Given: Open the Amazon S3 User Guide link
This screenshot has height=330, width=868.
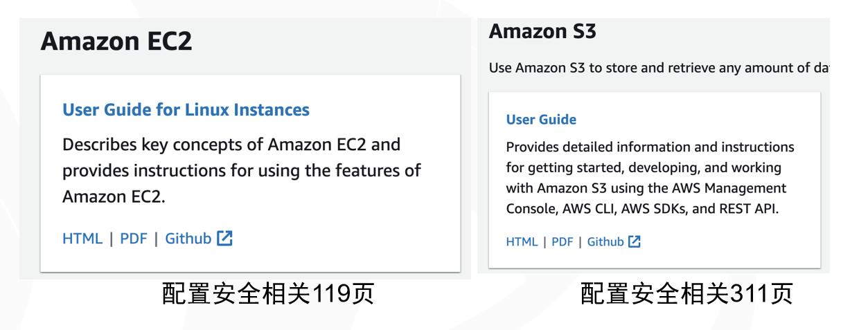Looking at the screenshot, I should coord(541,120).
